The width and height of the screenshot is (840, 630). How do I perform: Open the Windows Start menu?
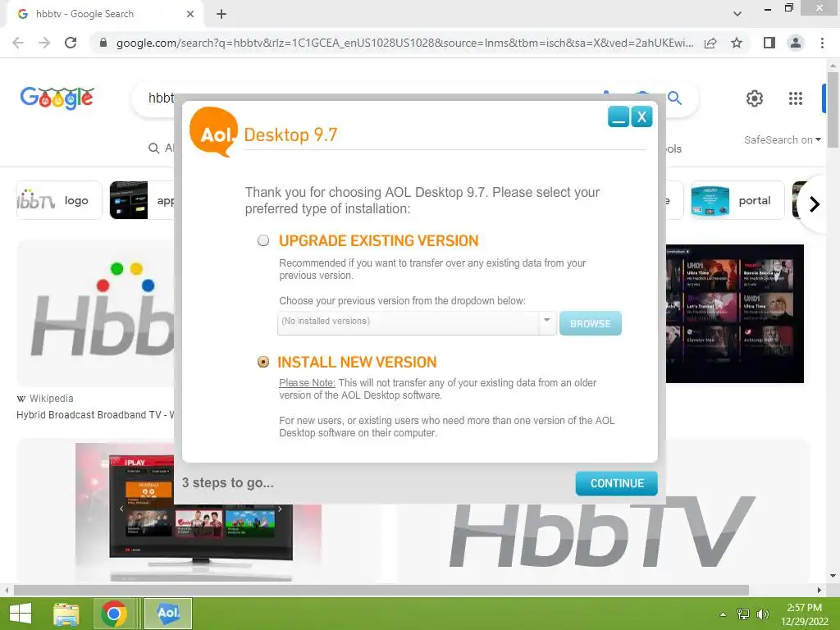21,614
